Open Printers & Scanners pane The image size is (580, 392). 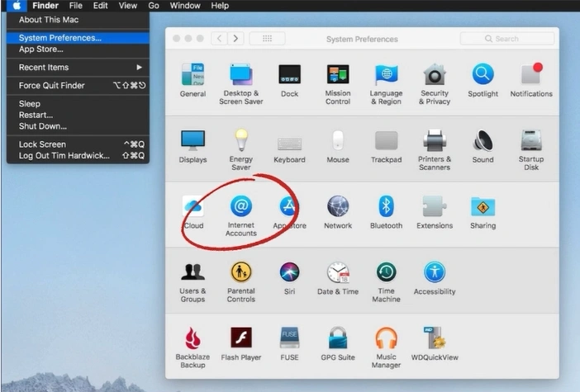(x=435, y=149)
